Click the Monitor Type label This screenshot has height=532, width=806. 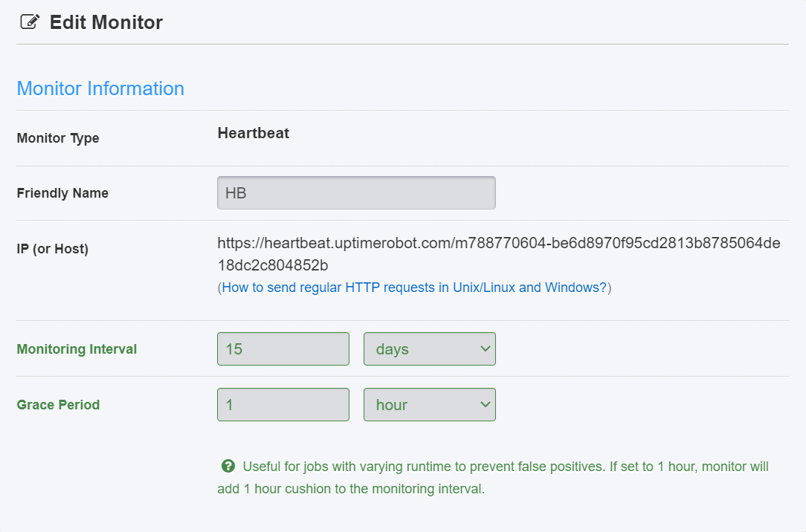(58, 138)
